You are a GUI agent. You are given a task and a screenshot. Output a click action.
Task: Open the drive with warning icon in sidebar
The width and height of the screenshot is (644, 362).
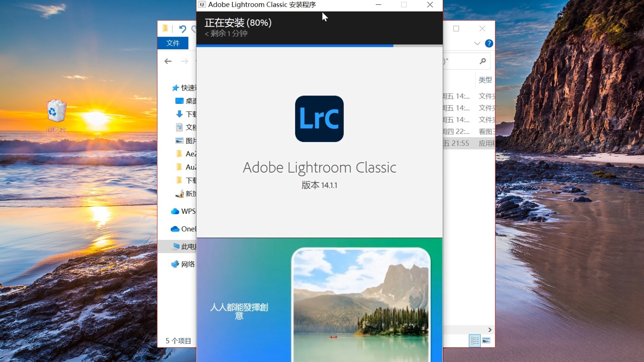[x=186, y=193]
